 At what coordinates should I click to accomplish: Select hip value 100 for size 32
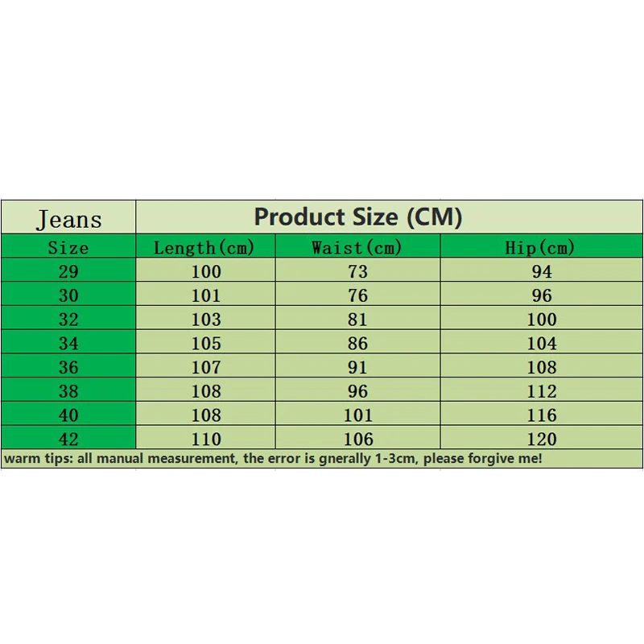(x=541, y=319)
